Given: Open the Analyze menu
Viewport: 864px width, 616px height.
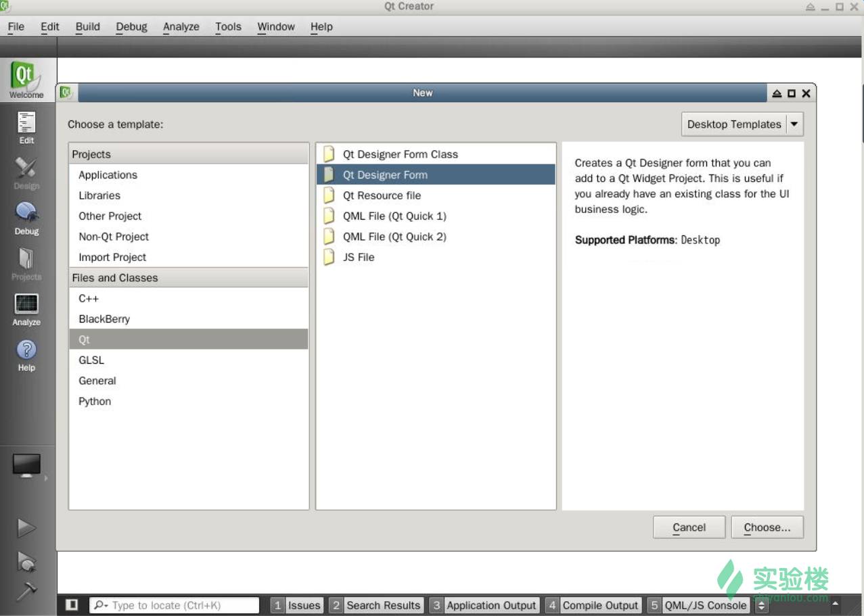Looking at the screenshot, I should [x=181, y=26].
